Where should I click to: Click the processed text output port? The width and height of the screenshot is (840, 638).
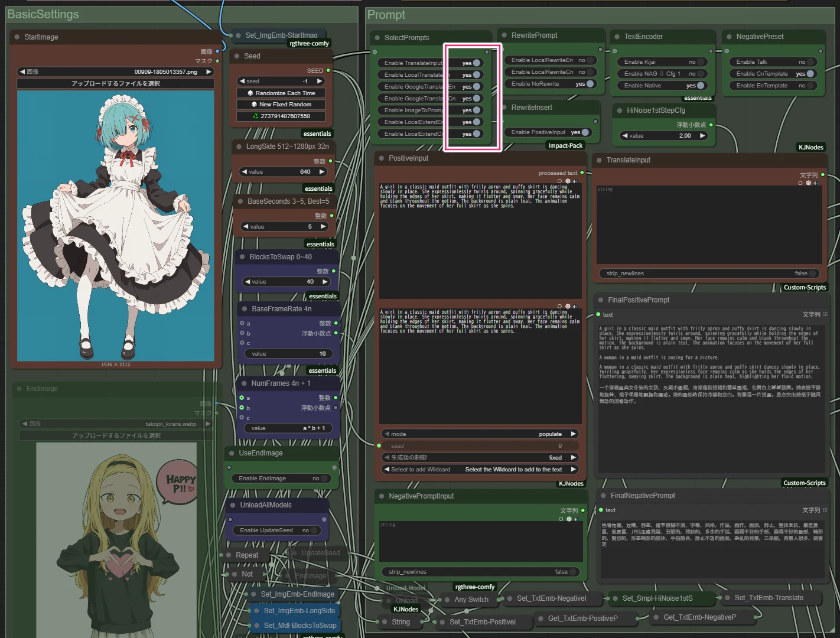(582, 173)
